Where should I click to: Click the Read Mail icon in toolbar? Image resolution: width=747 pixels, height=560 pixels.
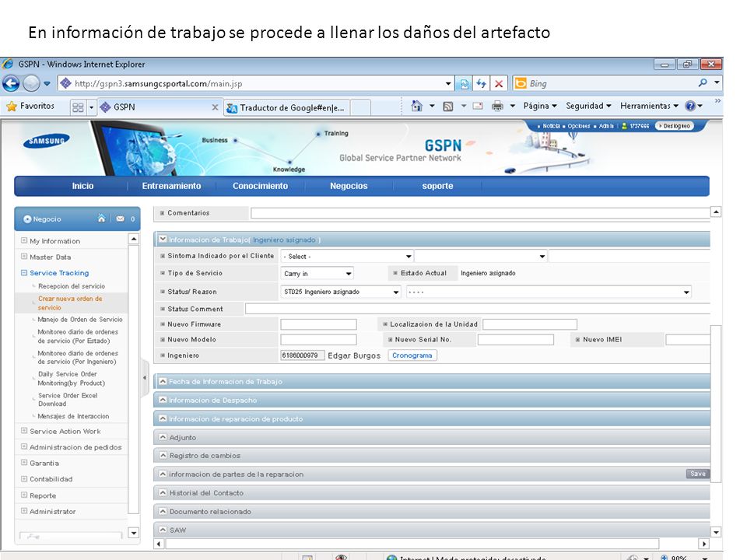pyautogui.click(x=478, y=106)
